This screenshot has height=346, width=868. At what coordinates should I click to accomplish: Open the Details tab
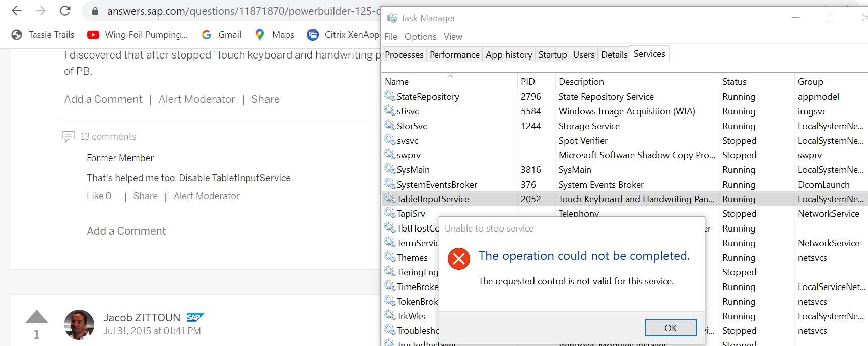point(614,55)
